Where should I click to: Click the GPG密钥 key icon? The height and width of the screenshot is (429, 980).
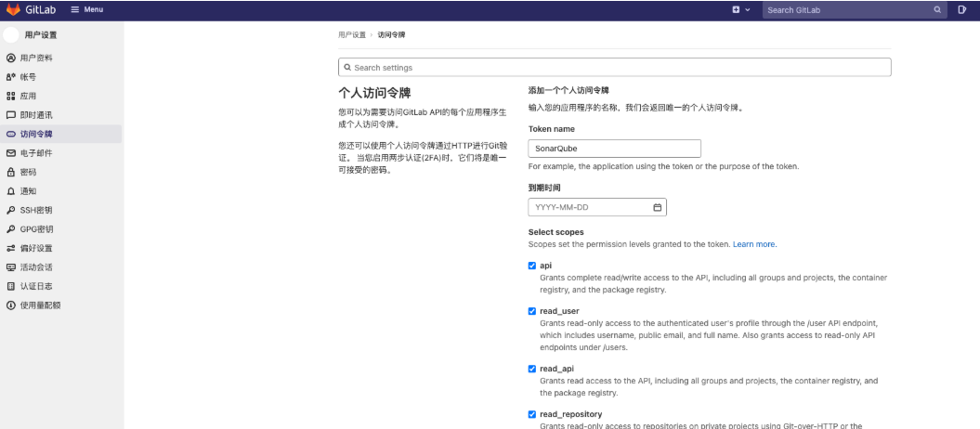coord(10,229)
